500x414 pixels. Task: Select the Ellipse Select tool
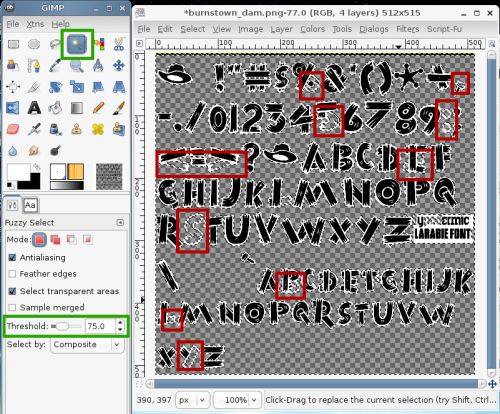pyautogui.click(x=34, y=44)
